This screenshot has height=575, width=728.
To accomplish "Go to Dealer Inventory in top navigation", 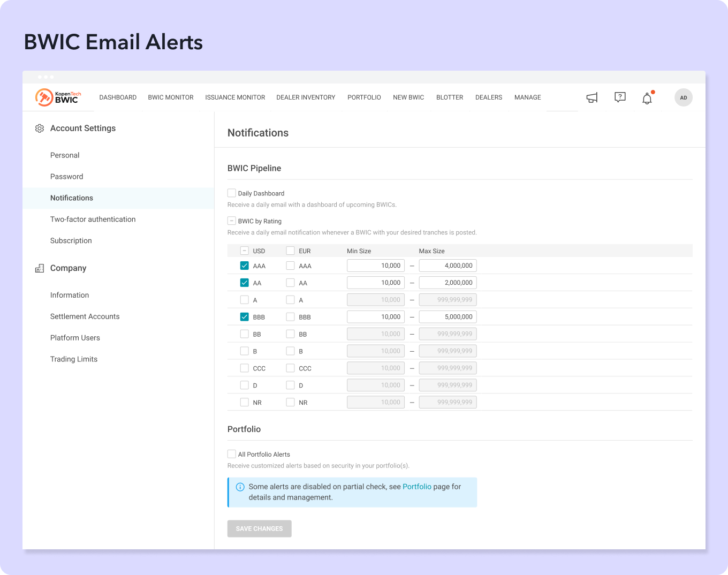I will 306,97.
